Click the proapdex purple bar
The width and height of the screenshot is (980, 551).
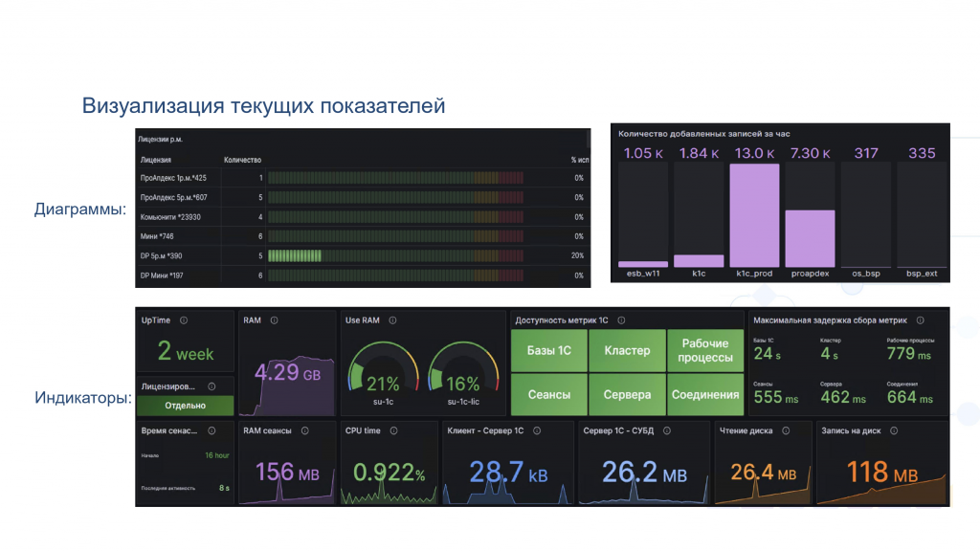810,238
